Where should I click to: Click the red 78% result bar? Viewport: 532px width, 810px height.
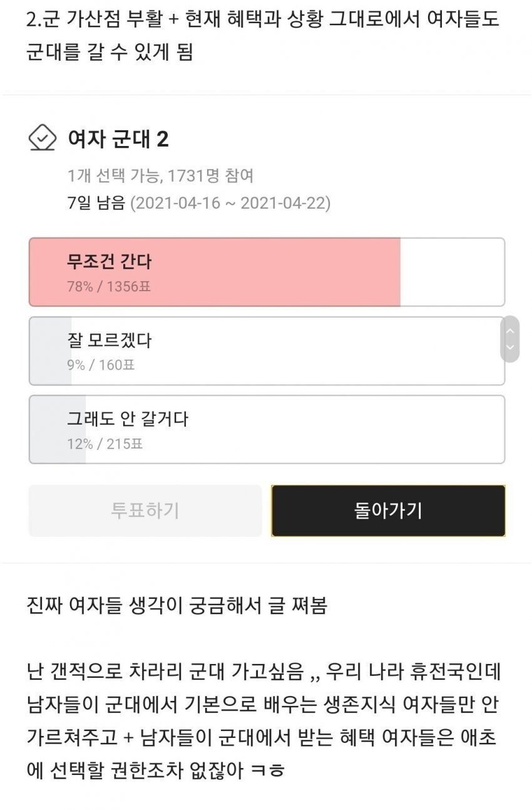pyautogui.click(x=215, y=272)
